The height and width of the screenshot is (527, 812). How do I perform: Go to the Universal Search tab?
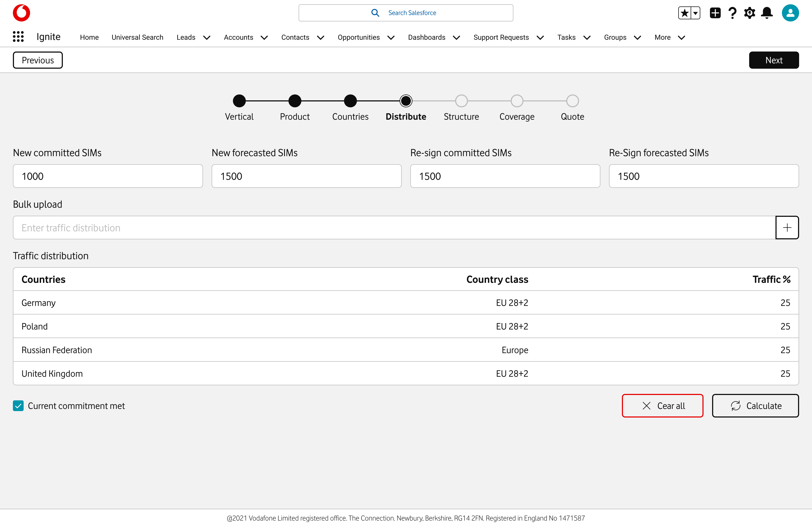(x=137, y=38)
